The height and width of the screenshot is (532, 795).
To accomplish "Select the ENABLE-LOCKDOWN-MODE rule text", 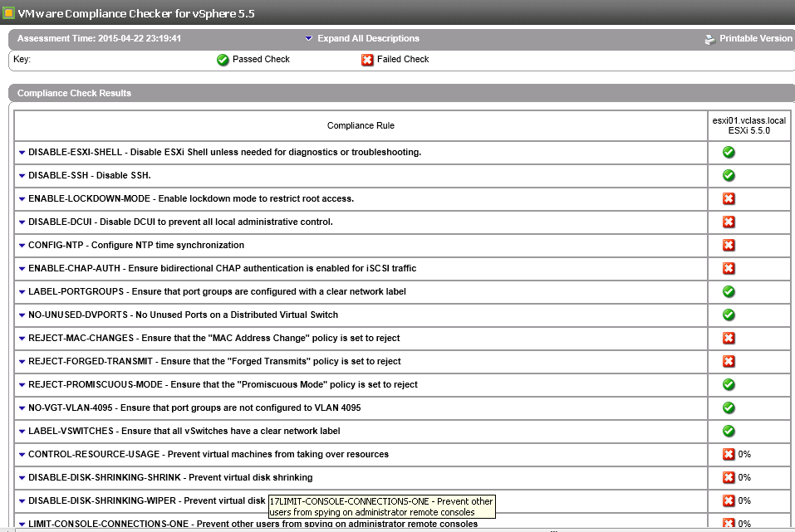I will (191, 198).
